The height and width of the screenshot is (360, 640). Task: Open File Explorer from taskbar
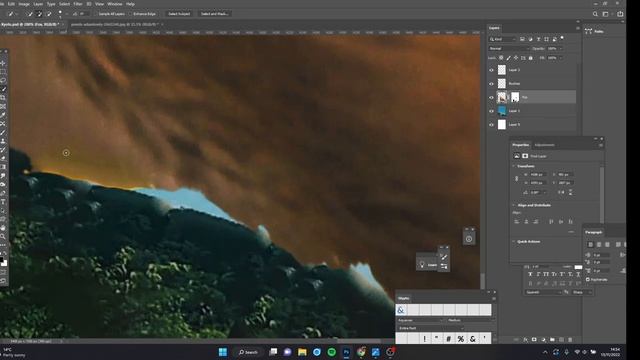302,352
